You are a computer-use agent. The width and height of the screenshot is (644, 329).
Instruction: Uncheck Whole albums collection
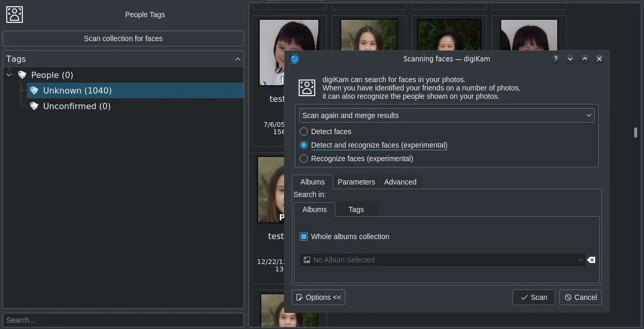303,236
